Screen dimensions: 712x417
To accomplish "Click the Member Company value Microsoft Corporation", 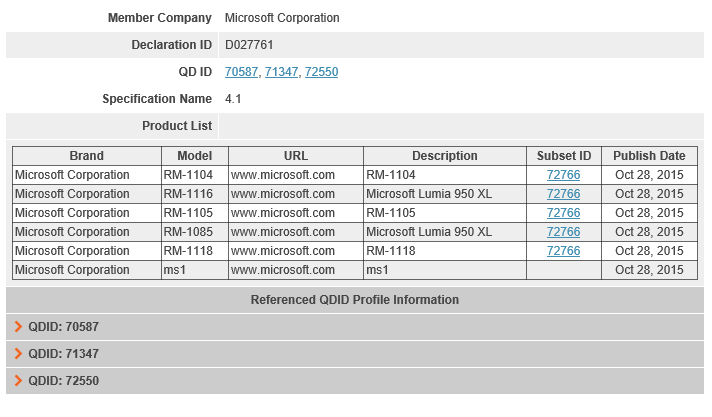I will pos(282,18).
